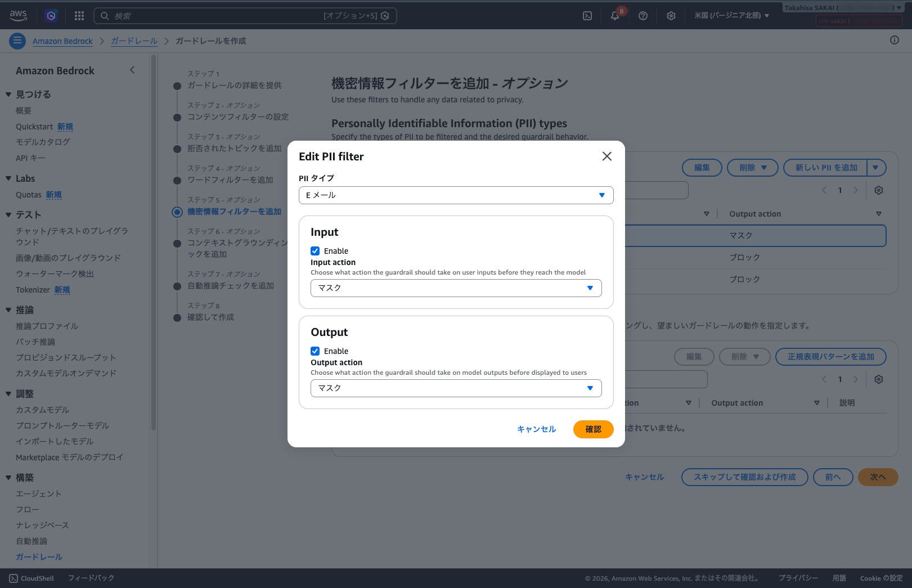Open the account menu Takahisa SAKAI
Viewport: 912px width, 588px height.
click(842, 8)
